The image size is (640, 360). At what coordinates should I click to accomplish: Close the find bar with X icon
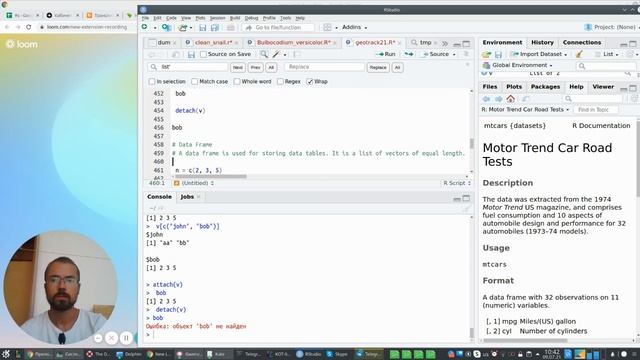tap(467, 64)
